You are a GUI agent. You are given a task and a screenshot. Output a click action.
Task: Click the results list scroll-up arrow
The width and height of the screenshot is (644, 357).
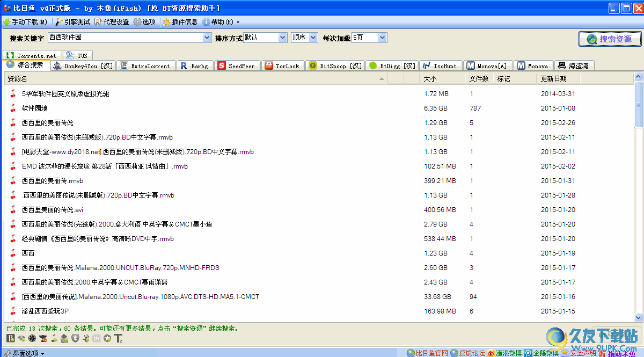[x=638, y=78]
